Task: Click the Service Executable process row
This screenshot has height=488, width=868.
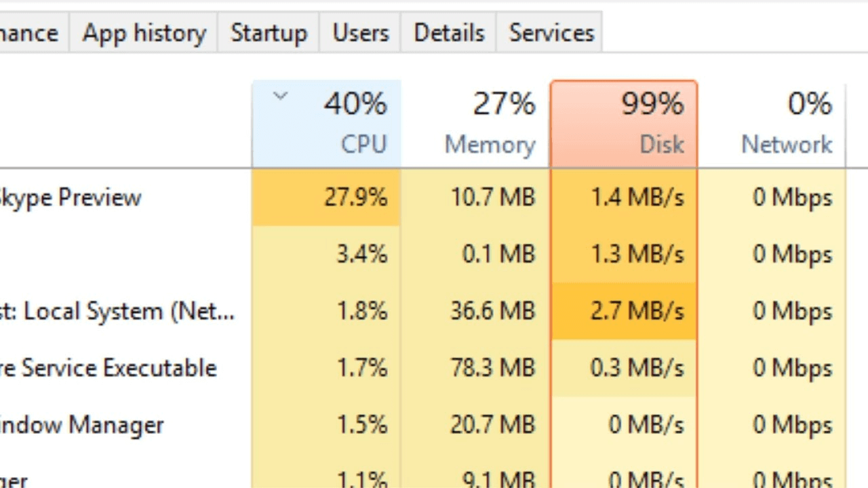Action: point(108,368)
